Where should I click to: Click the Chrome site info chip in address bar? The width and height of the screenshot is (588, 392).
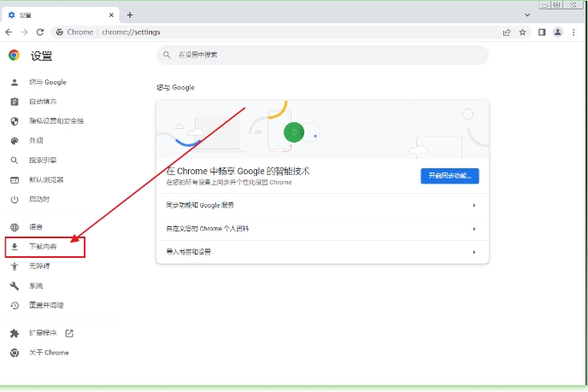[x=74, y=32]
